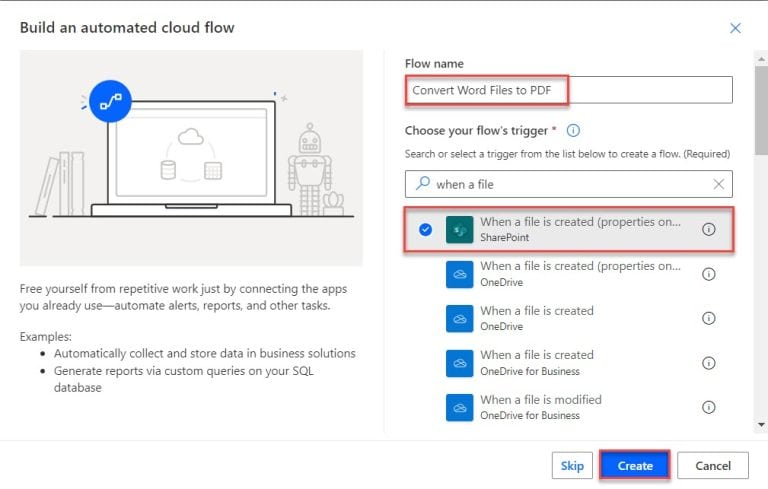Image resolution: width=768 pixels, height=489 pixels.
Task: Show info for the SharePoint file created trigger
Action: point(708,229)
